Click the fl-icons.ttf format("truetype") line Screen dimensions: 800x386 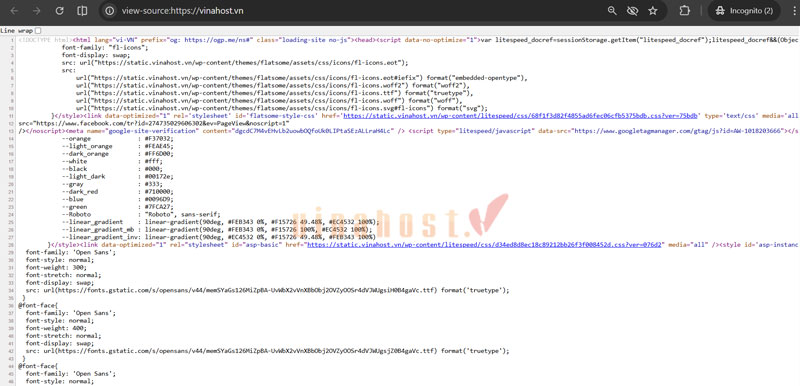coord(275,93)
